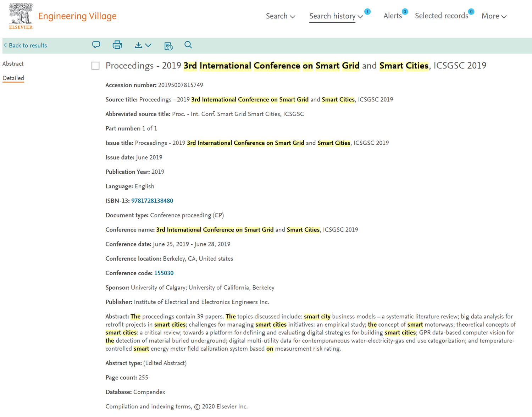Image resolution: width=532 pixels, height=417 pixels.
Task: Click Document type Conference proceeding (CP)
Action: (x=187, y=215)
